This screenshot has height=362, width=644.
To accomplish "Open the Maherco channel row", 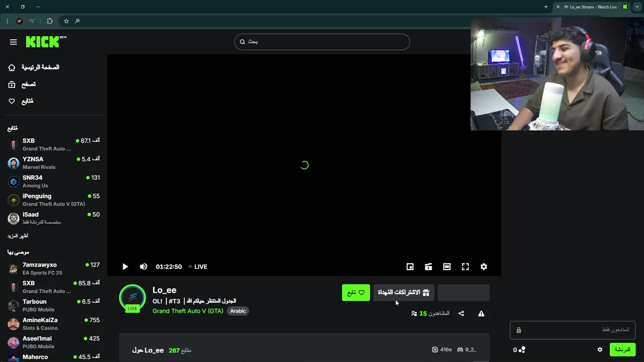I will coord(54,357).
